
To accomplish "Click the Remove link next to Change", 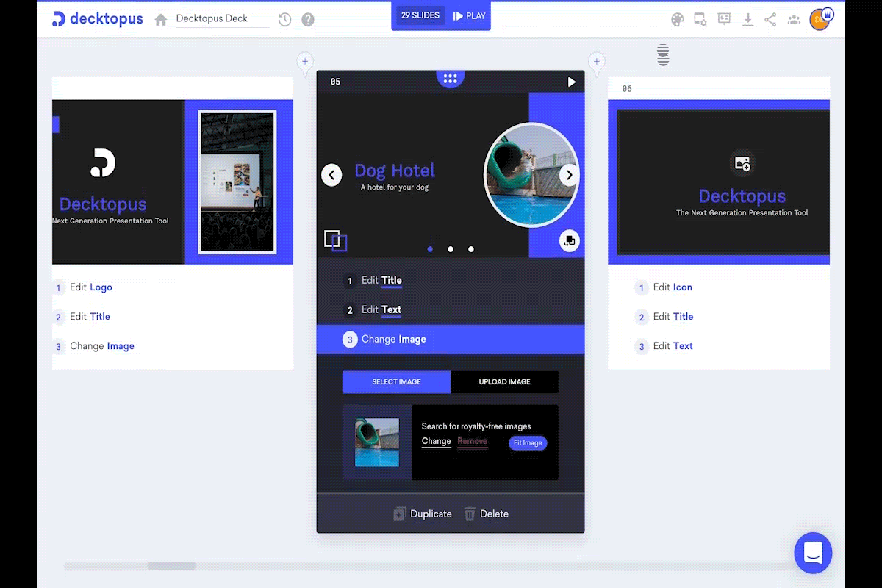I will coord(473,442).
